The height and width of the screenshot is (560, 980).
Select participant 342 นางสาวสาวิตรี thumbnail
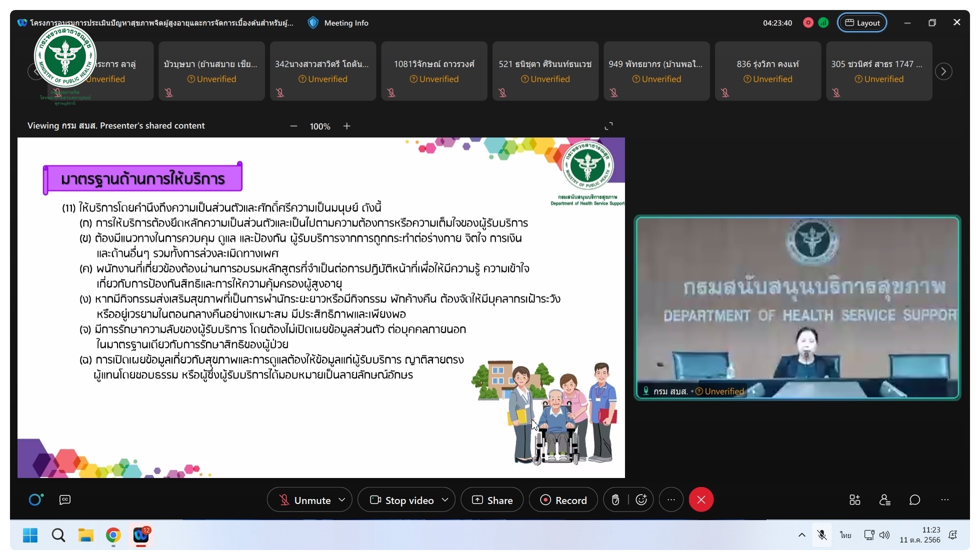click(323, 71)
